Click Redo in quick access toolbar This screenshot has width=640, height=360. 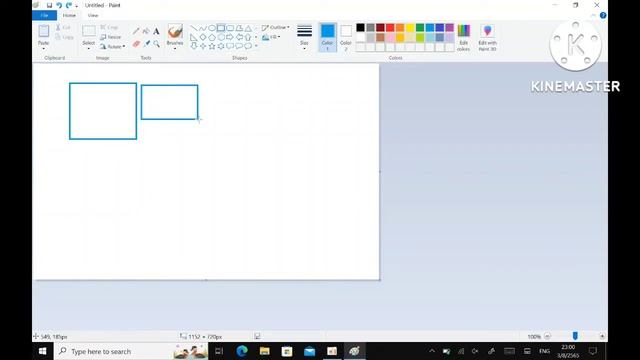pos(69,5)
